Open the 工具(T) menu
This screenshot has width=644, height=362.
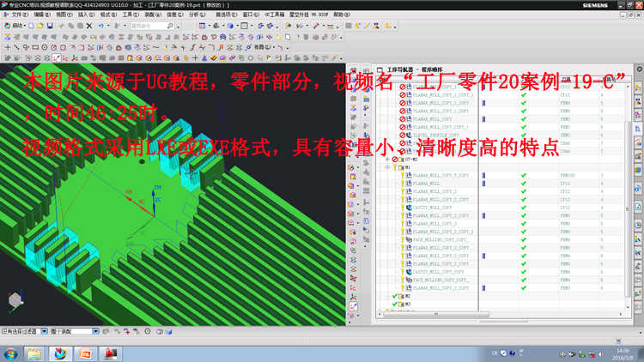tap(131, 15)
